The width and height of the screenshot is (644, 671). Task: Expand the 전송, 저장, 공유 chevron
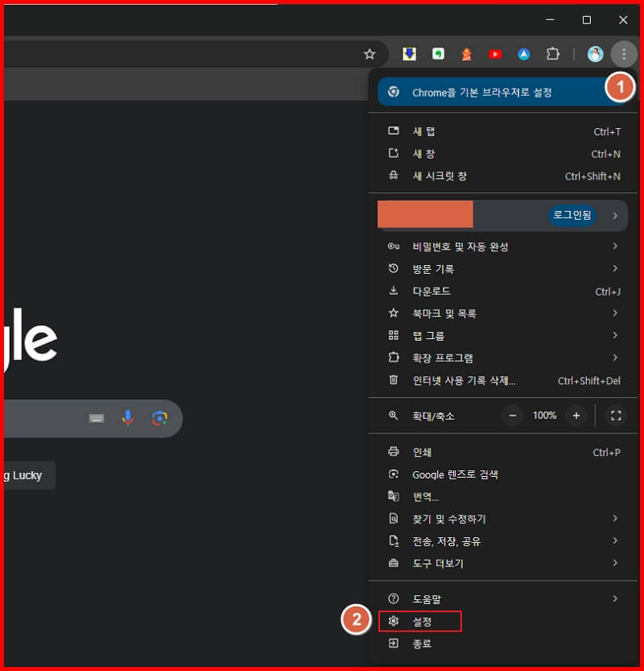point(615,541)
